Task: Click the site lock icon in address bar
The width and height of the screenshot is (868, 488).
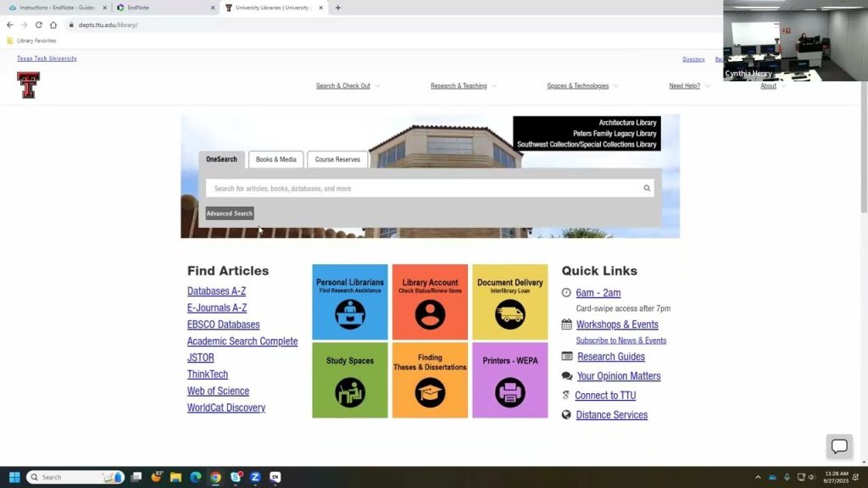Action: pyautogui.click(x=71, y=25)
